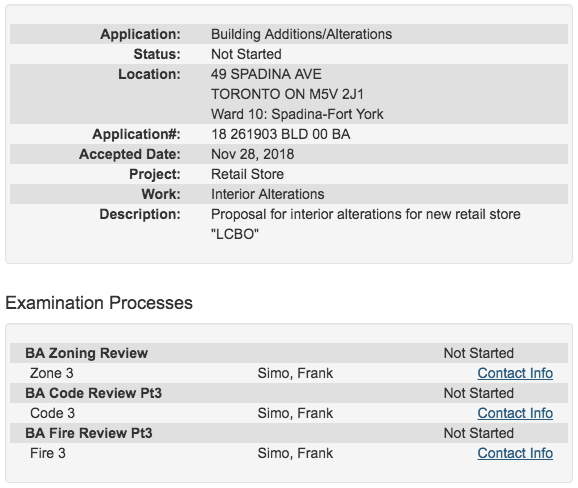Image resolution: width=578 pixels, height=488 pixels.
Task: Click the Interior Alterations work value
Action: tap(268, 194)
